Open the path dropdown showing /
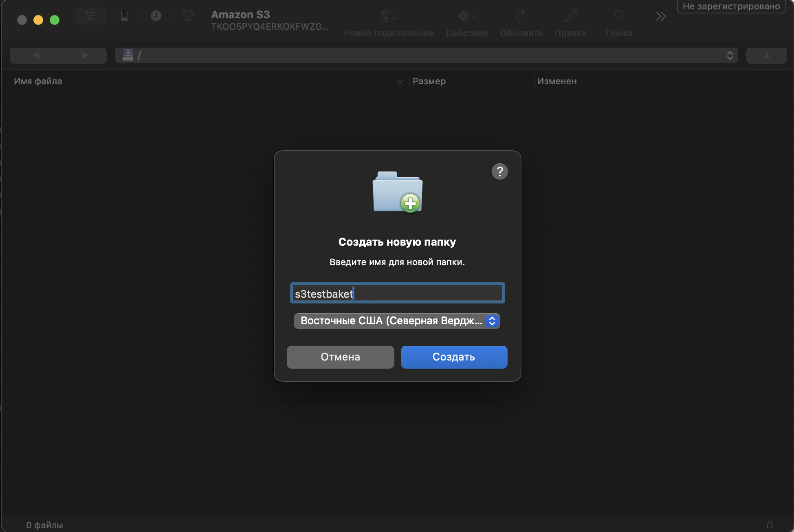This screenshot has width=794, height=532. [426, 55]
